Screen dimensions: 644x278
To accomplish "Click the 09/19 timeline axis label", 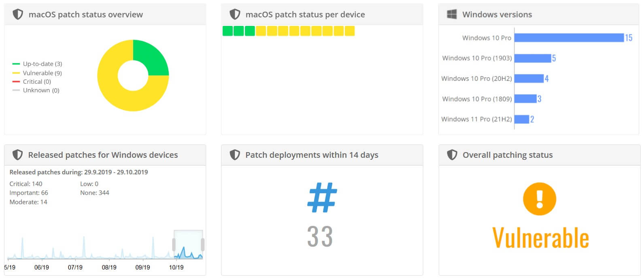I will (142, 267).
